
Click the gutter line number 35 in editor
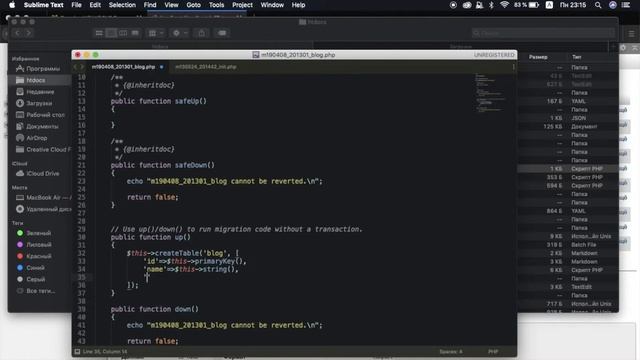(81, 277)
